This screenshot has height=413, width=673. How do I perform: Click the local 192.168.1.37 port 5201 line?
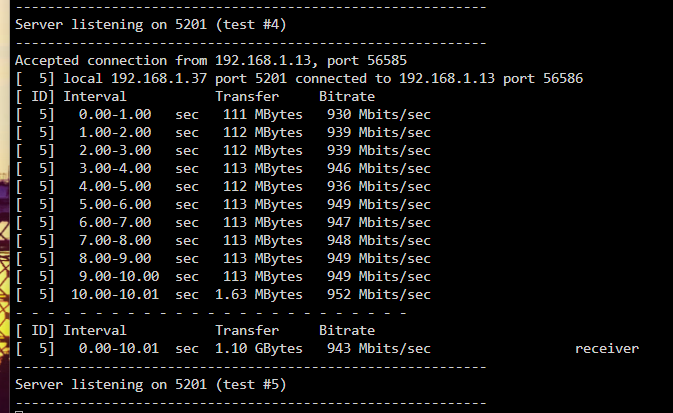point(299,79)
